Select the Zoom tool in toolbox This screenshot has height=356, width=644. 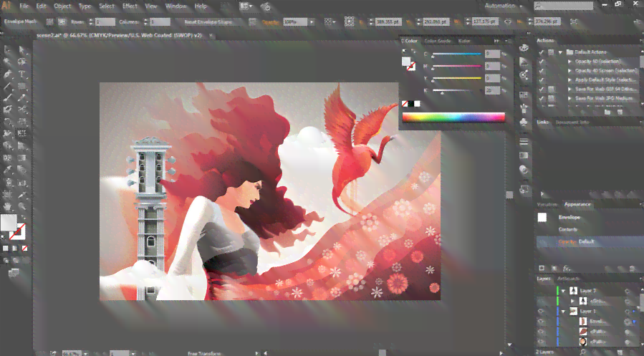(x=22, y=206)
